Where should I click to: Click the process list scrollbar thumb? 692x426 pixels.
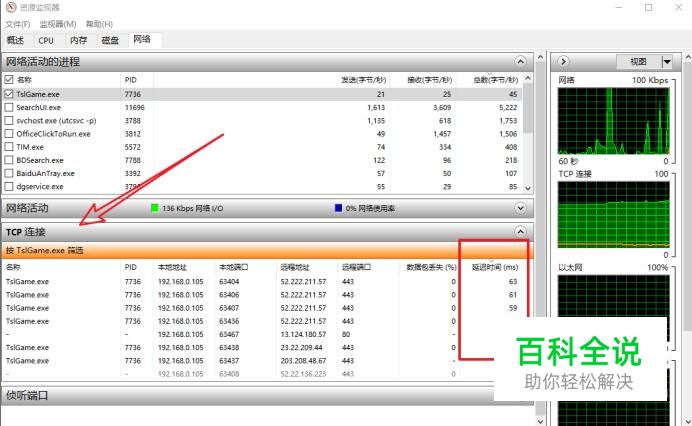coord(528,108)
